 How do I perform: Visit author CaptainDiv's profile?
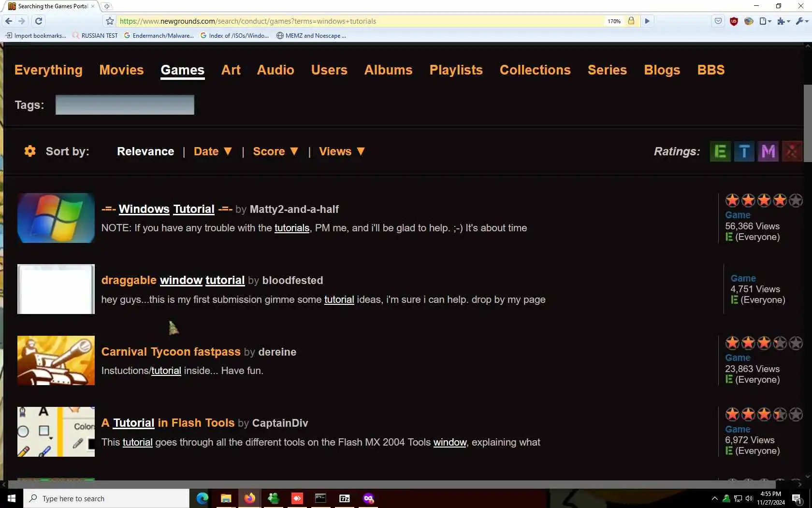280,423
